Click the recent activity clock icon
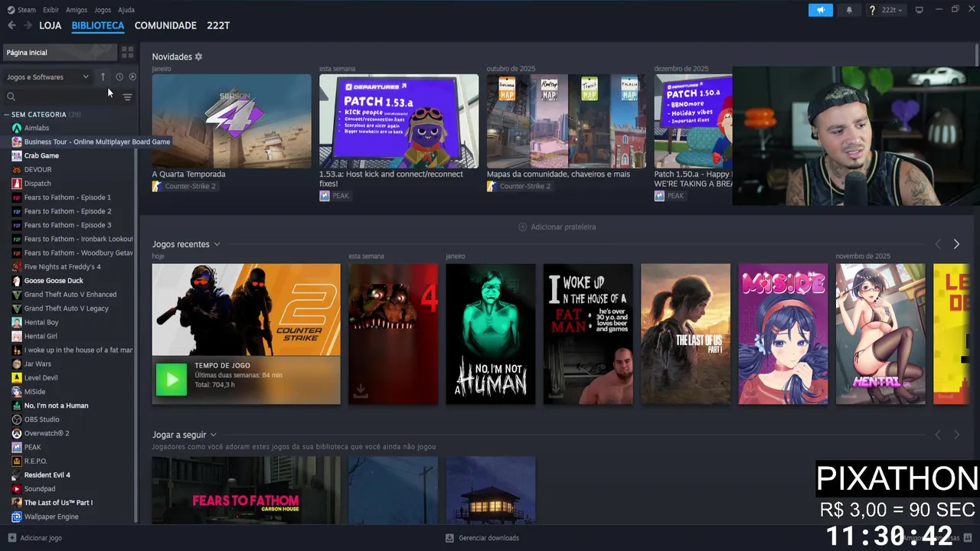The width and height of the screenshot is (980, 551). point(119,77)
